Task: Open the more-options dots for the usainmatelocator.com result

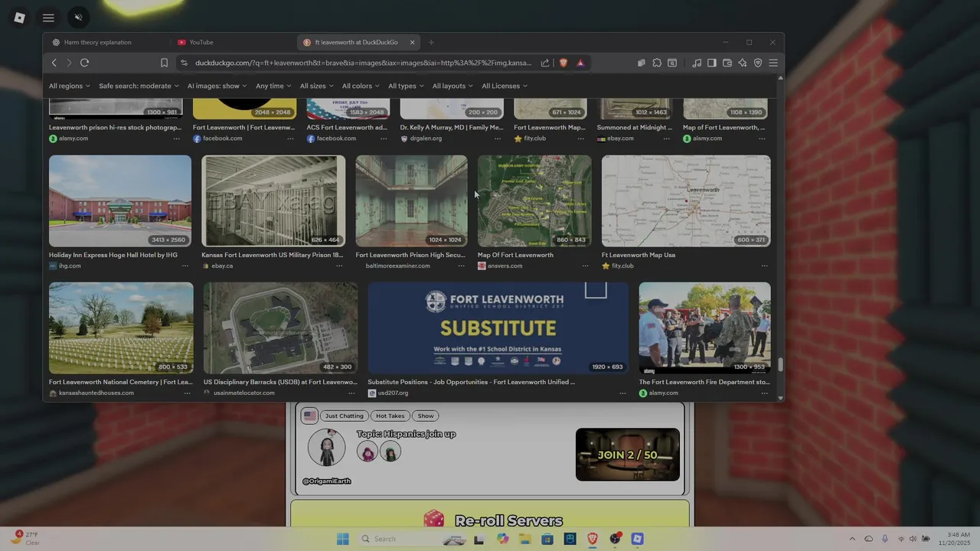Action: (x=351, y=393)
